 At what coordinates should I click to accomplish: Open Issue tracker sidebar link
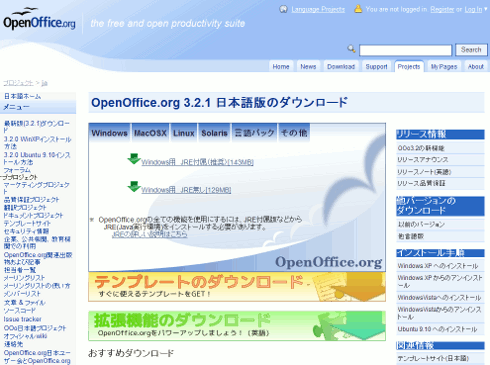[22, 319]
